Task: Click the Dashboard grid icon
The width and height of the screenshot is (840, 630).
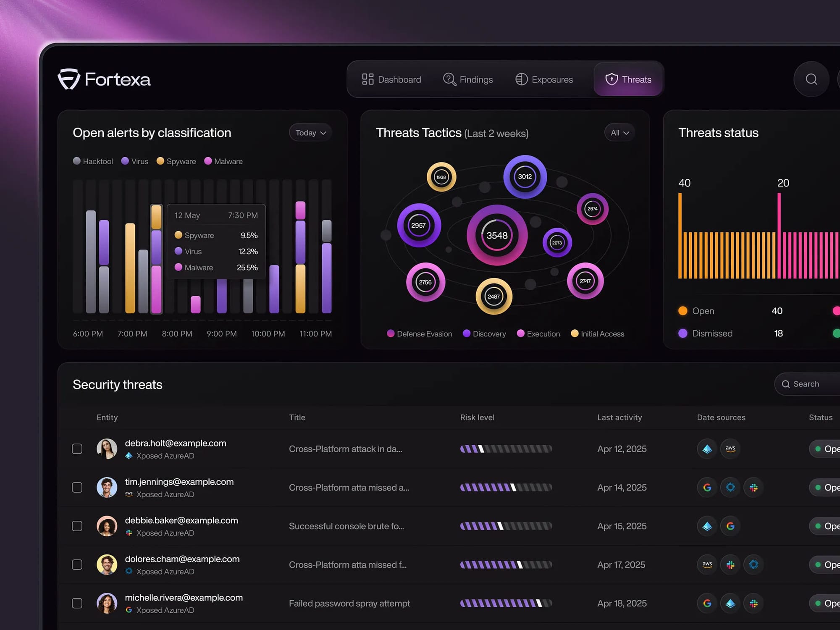Action: pos(367,79)
